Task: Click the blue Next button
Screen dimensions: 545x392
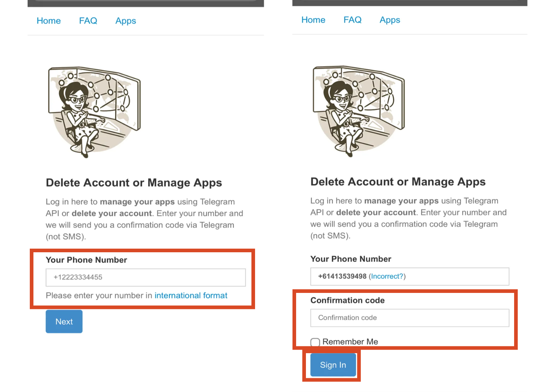Action: click(x=64, y=322)
